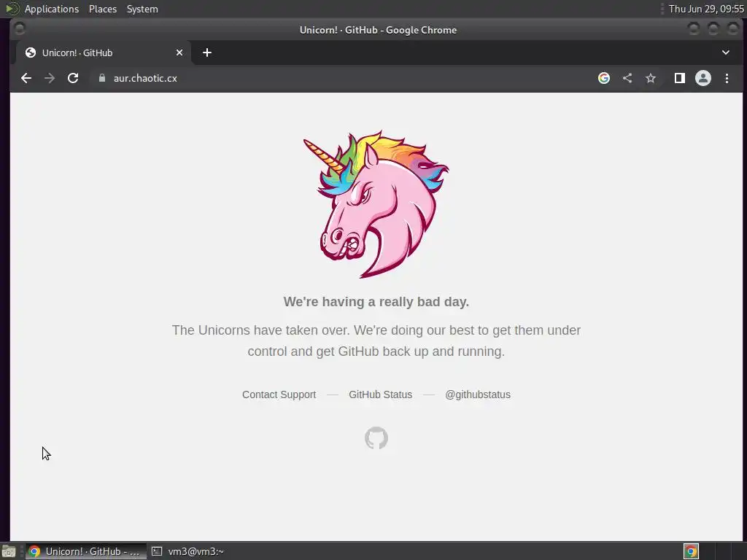View site info via the lock icon
Viewport: 747px width, 560px height.
click(x=102, y=78)
